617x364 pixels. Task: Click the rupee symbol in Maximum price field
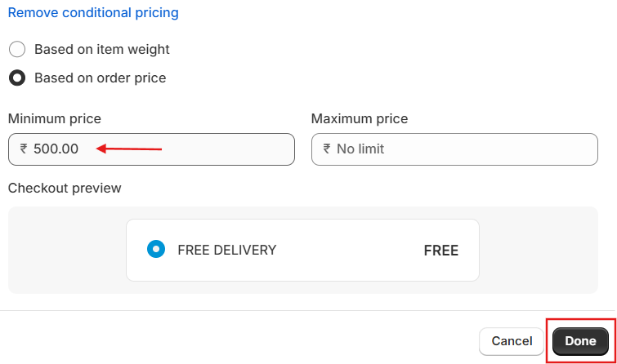[327, 149]
